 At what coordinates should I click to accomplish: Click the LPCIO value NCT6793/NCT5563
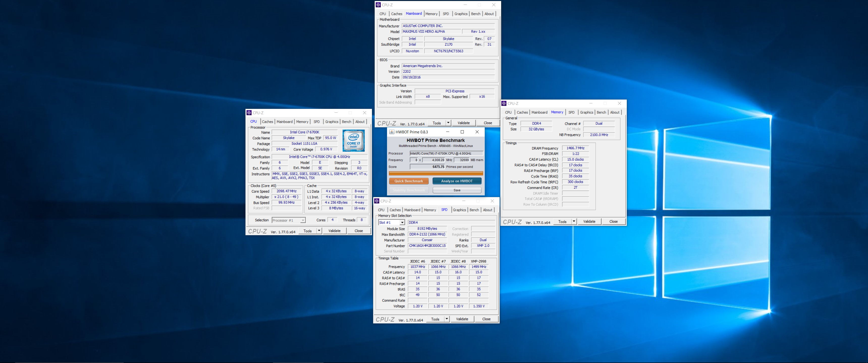(448, 51)
